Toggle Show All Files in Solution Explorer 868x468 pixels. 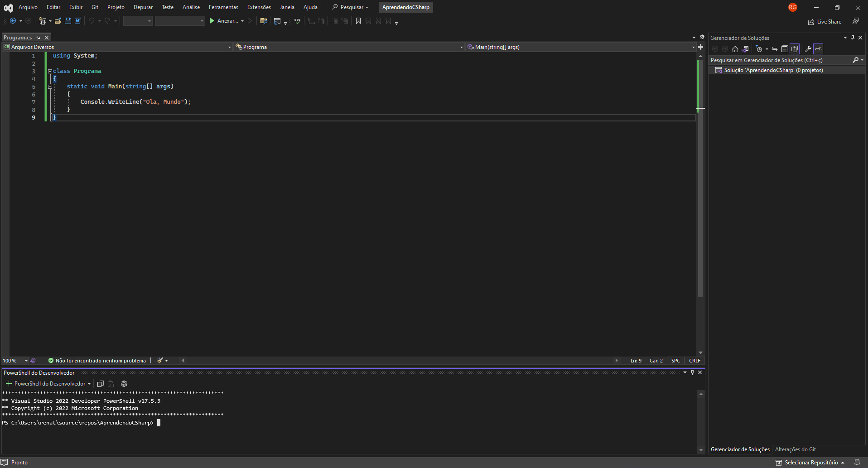pyautogui.click(x=795, y=49)
